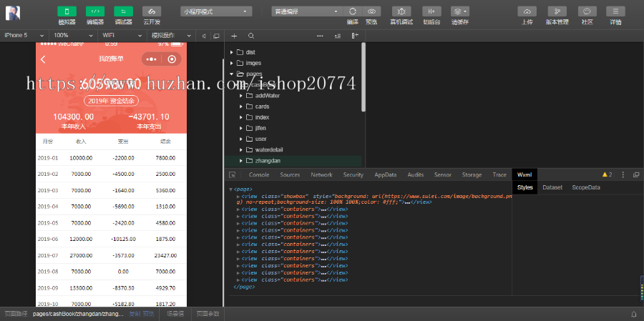Screen dimensions: 644x321
Task: Open the WiFi network dropdown
Action: tap(119, 35)
